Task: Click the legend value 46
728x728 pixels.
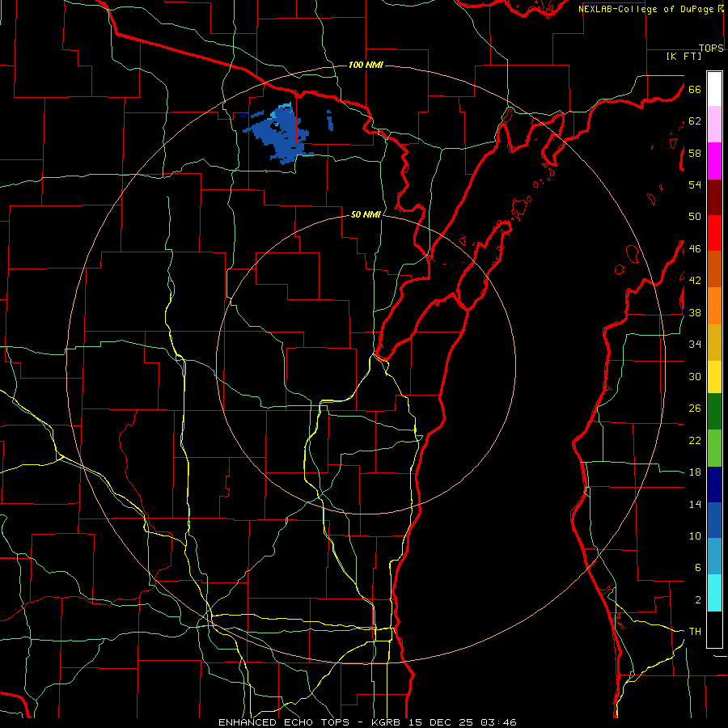Action: tap(695, 249)
